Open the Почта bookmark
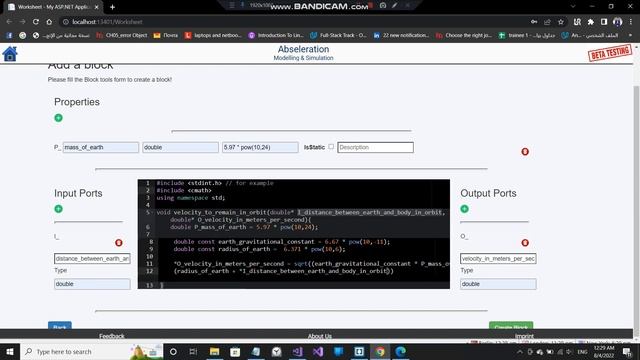Screen dimensions: 640x360 [x=166, y=36]
